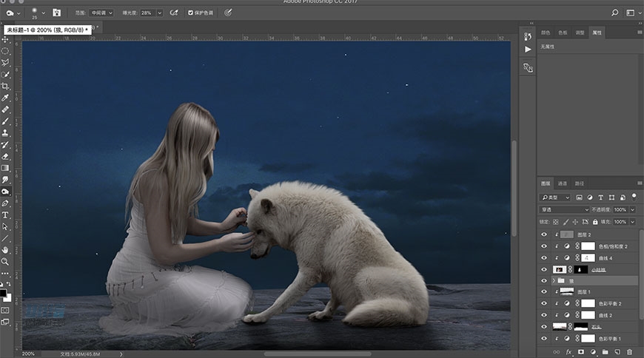
Task: Click the add layer style fx icon
Action: [x=568, y=352]
